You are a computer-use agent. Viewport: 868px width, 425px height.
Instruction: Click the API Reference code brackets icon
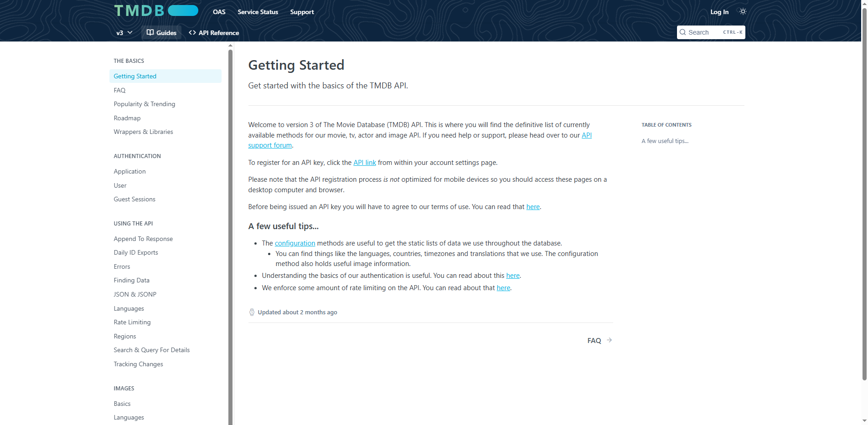tap(193, 32)
